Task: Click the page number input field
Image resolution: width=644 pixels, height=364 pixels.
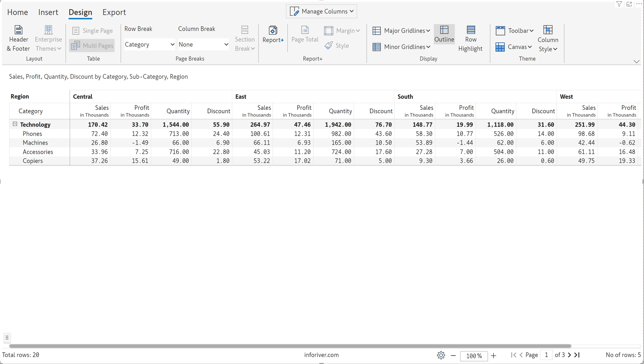Action: [x=546, y=355]
